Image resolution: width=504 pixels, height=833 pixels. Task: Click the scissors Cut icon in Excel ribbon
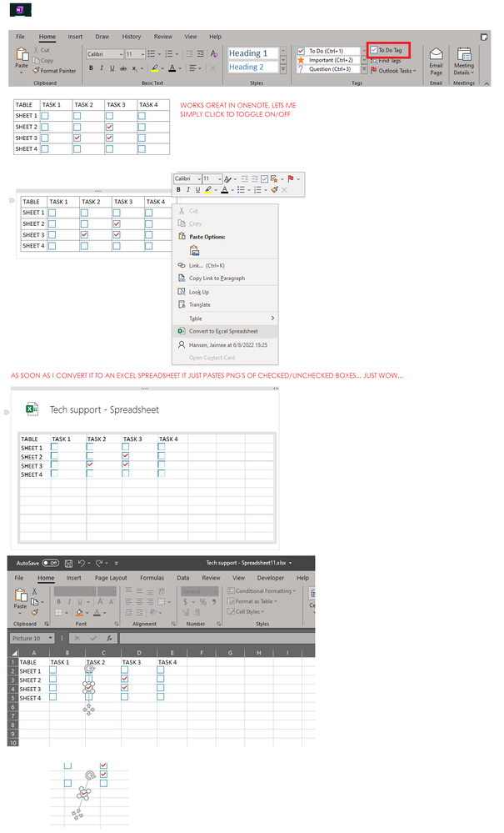click(x=34, y=591)
